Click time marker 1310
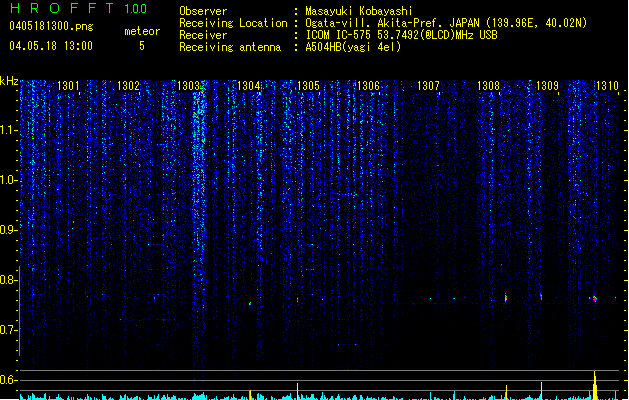Image resolution: width=629 pixels, height=400 pixels. click(607, 86)
